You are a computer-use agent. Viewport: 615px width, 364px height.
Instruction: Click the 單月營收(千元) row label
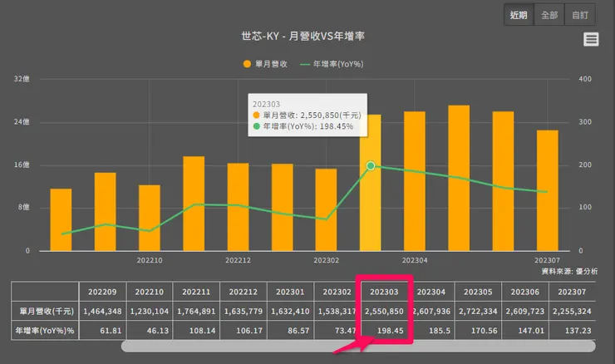[x=45, y=311]
